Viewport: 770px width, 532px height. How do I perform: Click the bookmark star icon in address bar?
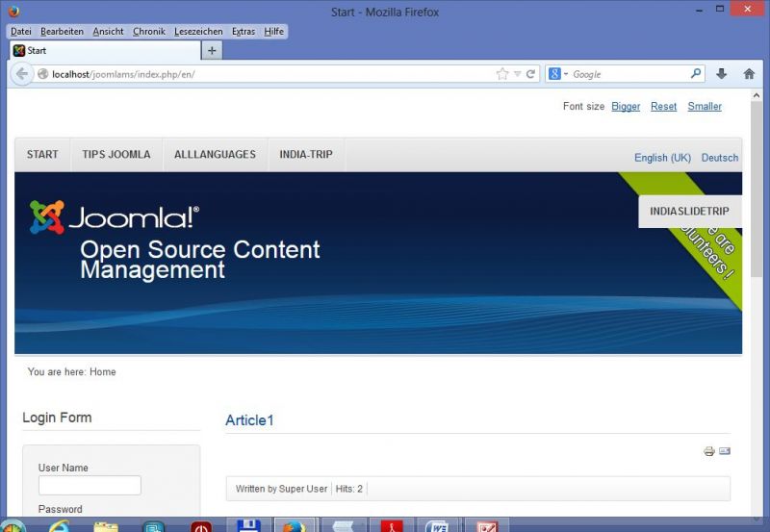(x=501, y=74)
